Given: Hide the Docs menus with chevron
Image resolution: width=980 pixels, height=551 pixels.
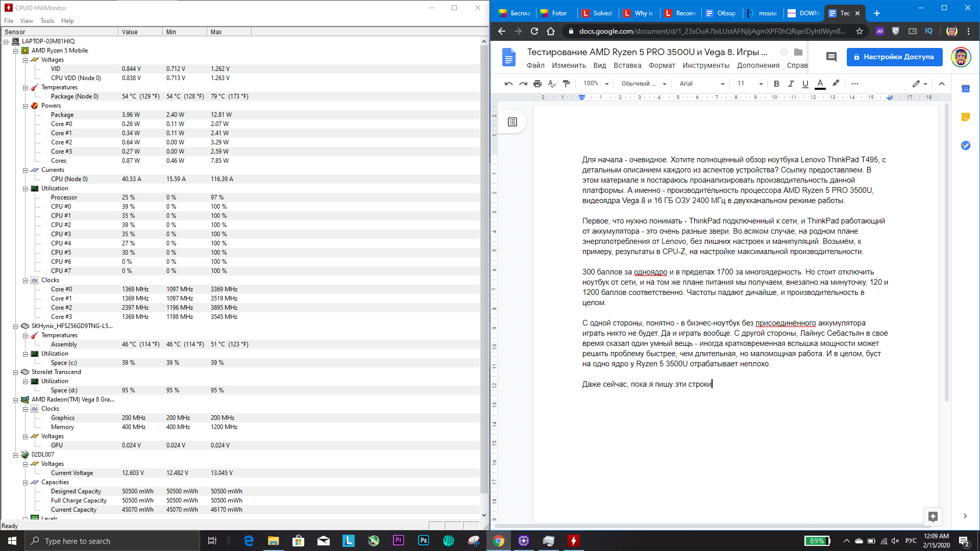Looking at the screenshot, I should 942,84.
